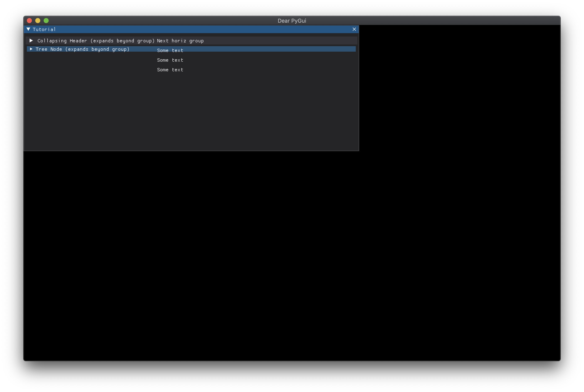Click the green macOS zoom button

(47, 21)
